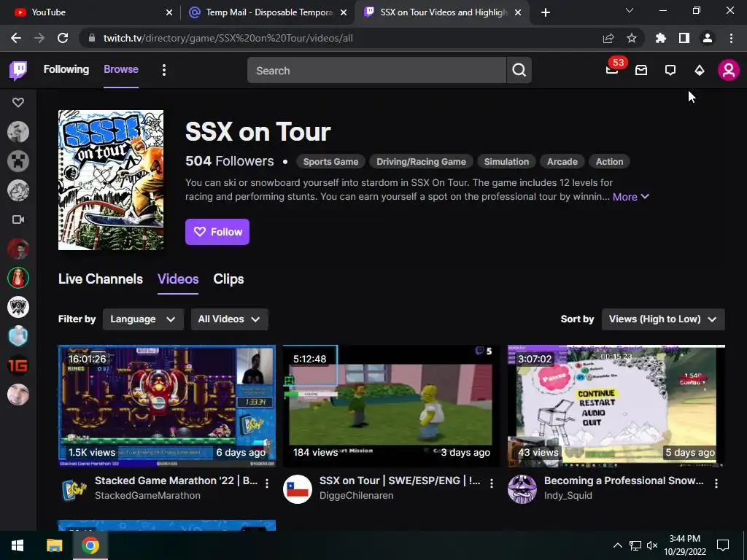Open the Minecraft creeper channel in sidebar
Image resolution: width=747 pixels, height=560 pixels.
point(18,161)
